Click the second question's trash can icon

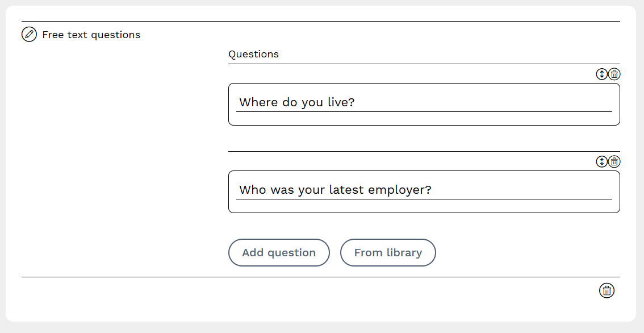coord(614,162)
